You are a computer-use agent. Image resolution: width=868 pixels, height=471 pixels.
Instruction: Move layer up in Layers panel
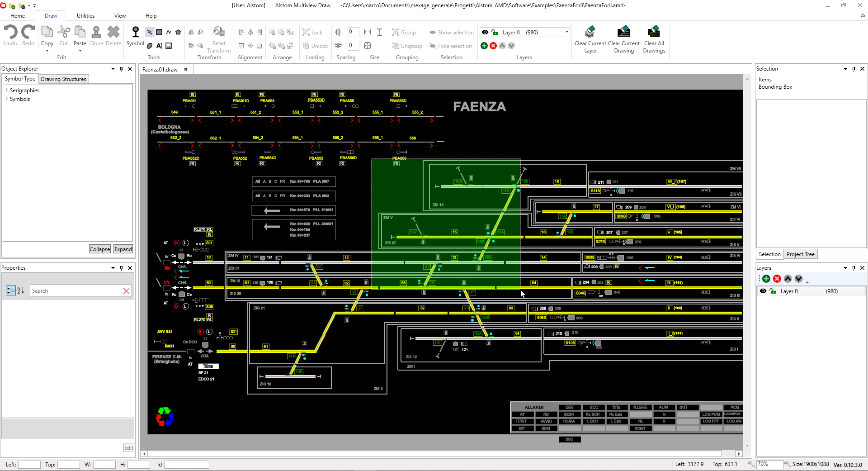(788, 279)
